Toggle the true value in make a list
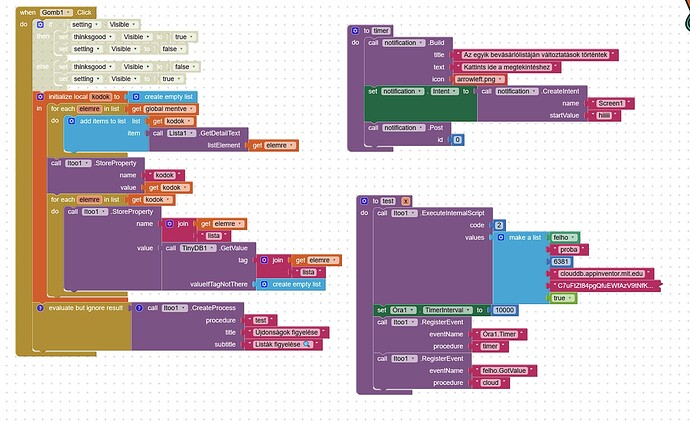Screen dimensions: 690x421 point(563,298)
